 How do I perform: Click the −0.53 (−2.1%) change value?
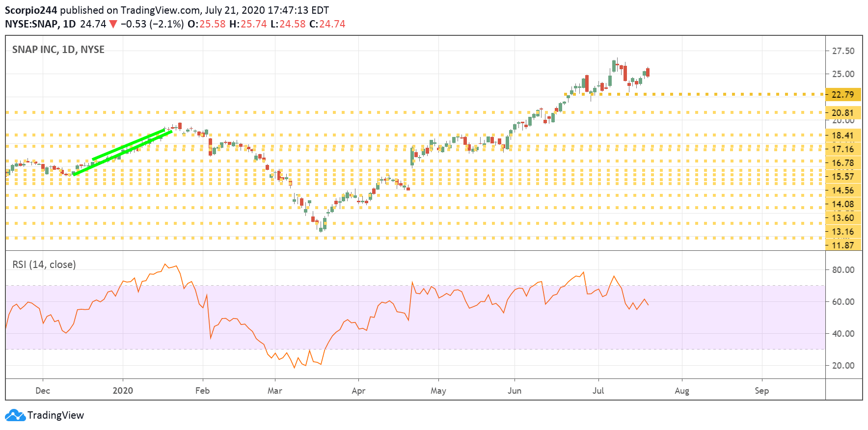click(x=152, y=24)
